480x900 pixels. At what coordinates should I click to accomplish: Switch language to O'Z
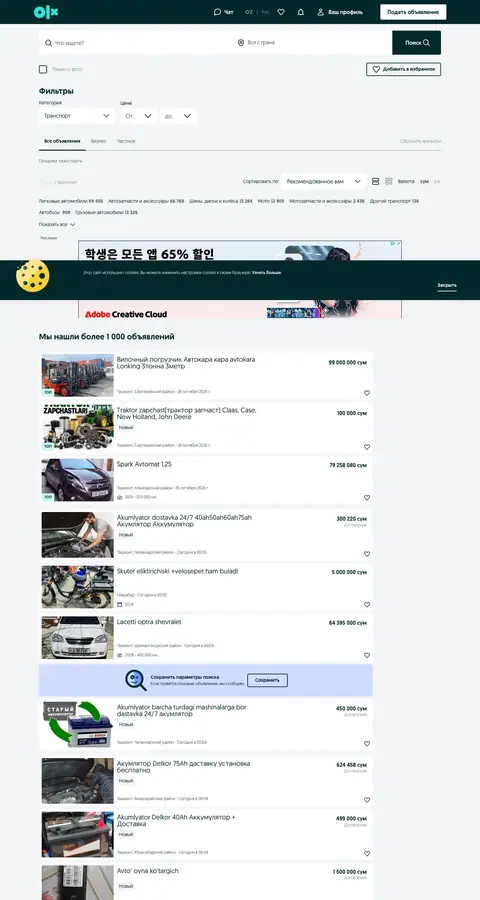point(249,12)
